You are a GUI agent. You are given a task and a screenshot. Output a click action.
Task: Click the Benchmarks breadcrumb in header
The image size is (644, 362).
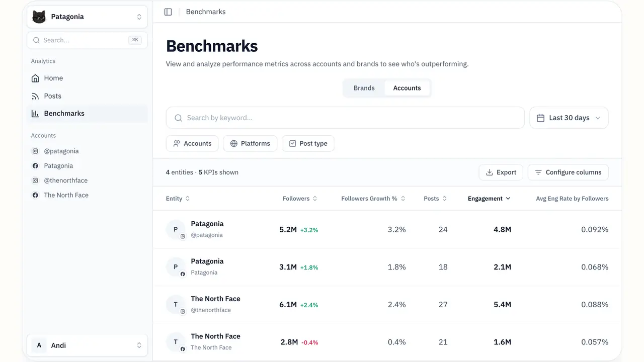pos(206,12)
